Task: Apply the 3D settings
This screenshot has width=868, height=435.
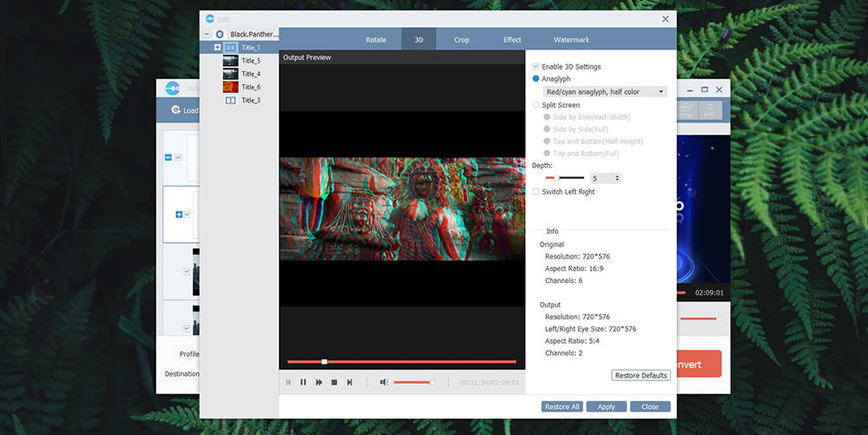Action: coord(606,406)
